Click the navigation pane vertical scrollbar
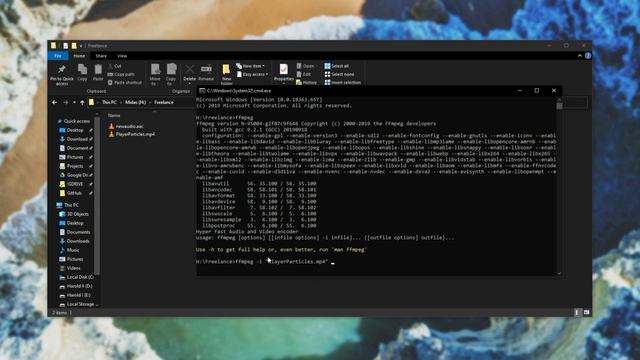 [97, 195]
